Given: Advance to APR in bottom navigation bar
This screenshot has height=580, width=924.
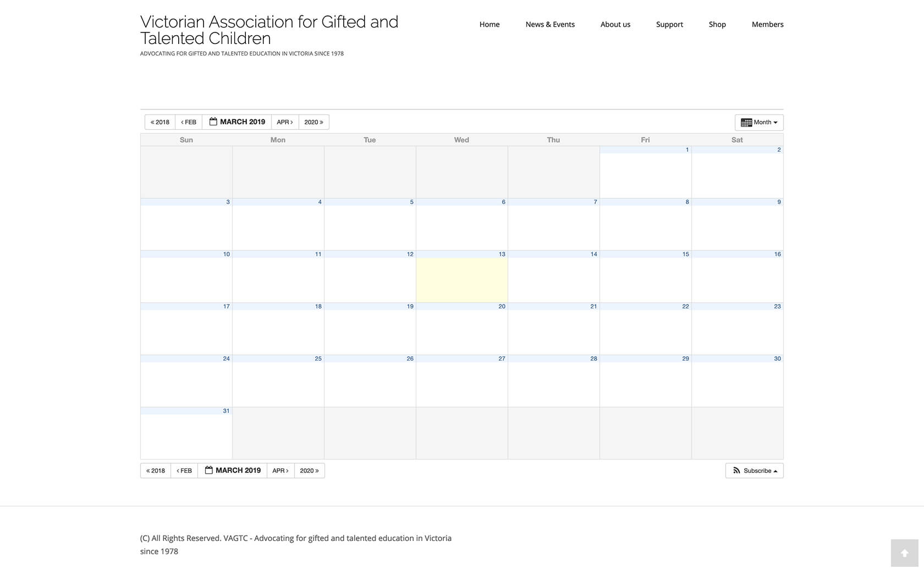Looking at the screenshot, I should [x=280, y=471].
